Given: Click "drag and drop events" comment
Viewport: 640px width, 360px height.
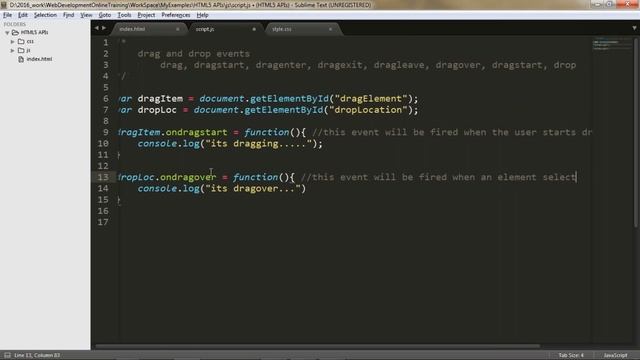Looking at the screenshot, I should coord(193,54).
